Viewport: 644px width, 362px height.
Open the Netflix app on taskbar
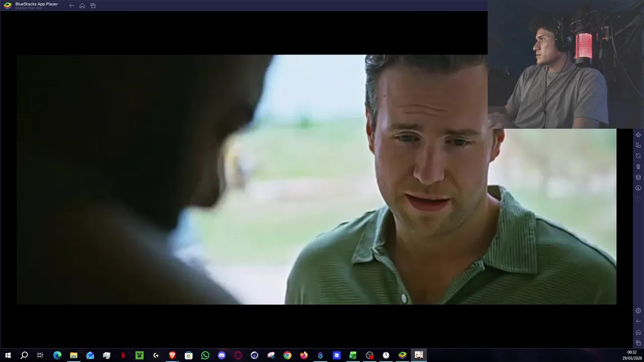point(123,355)
